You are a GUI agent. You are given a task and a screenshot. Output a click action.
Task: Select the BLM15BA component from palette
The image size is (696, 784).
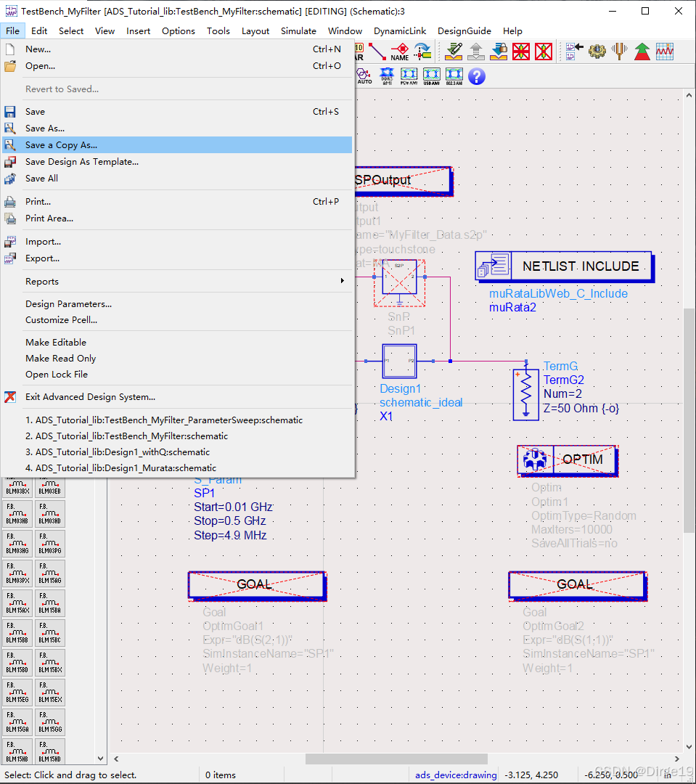pos(50,603)
